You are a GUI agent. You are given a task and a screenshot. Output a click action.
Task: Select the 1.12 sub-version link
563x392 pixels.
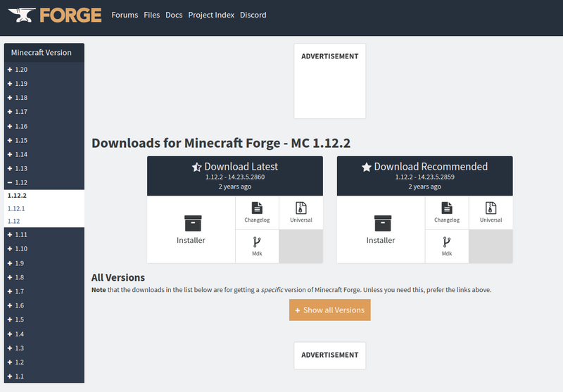coord(13,221)
